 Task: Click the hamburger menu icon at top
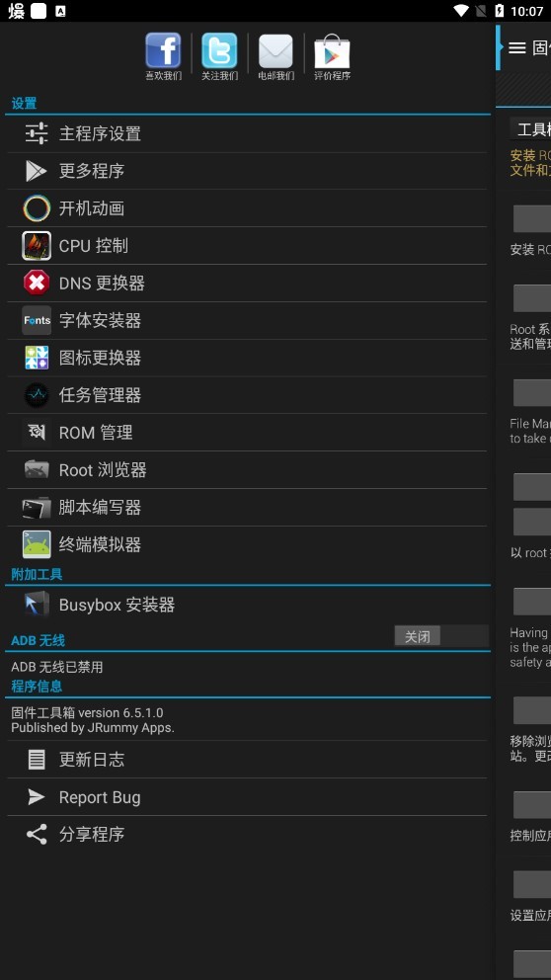[516, 48]
